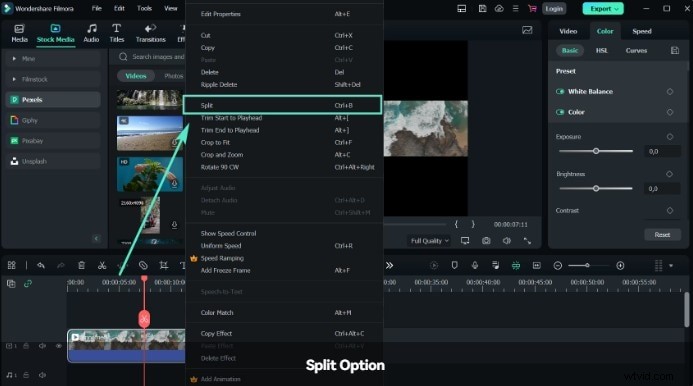Select Giphy stock source
Screen dimensions: 693x386
(x=53, y=120)
